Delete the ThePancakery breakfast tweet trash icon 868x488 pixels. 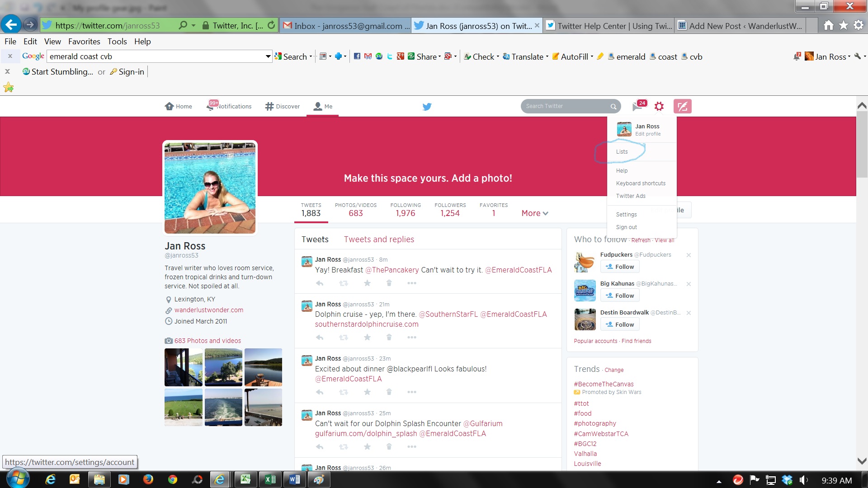click(x=389, y=283)
